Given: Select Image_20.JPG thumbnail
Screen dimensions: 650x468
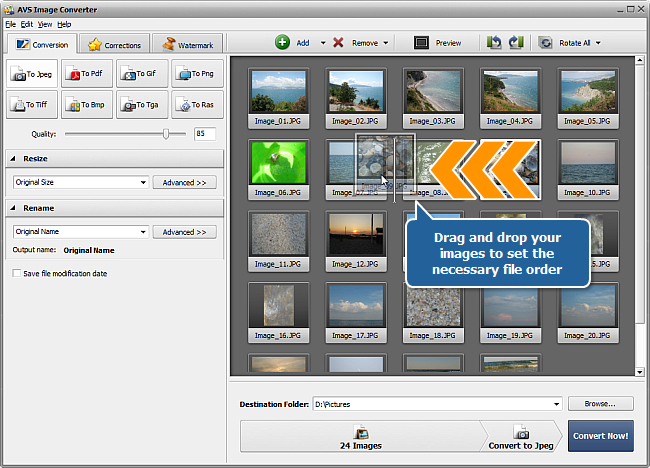Looking at the screenshot, I should point(588,313).
